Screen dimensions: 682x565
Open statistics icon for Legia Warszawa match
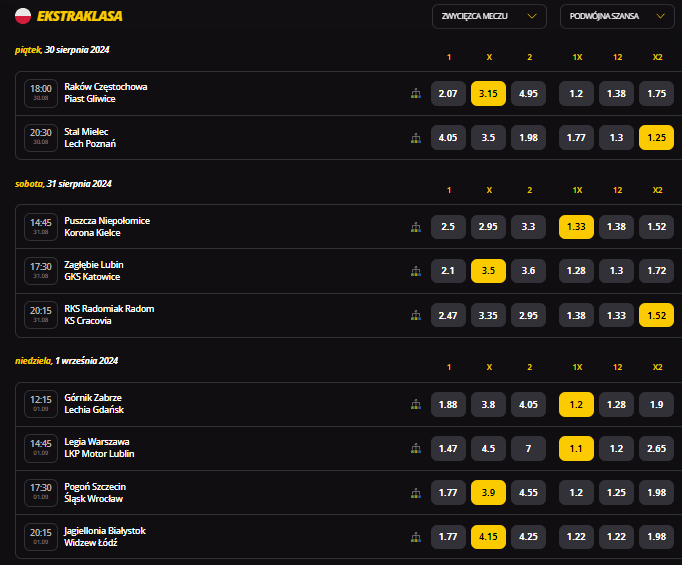(415, 448)
